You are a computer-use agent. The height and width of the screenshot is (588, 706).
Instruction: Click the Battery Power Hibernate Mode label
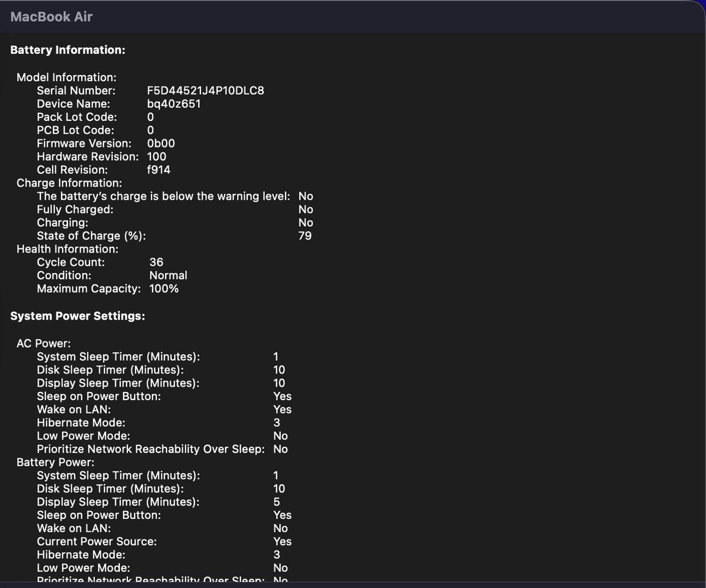81,555
